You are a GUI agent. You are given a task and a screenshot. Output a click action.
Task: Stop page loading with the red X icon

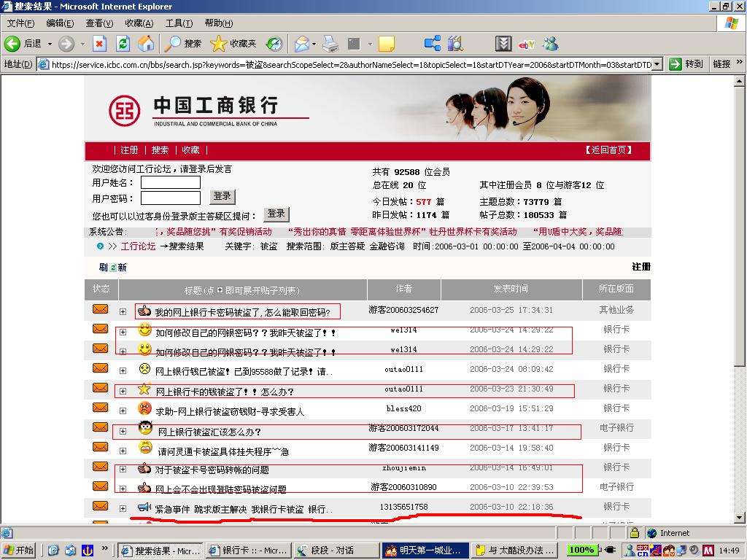[x=99, y=44]
